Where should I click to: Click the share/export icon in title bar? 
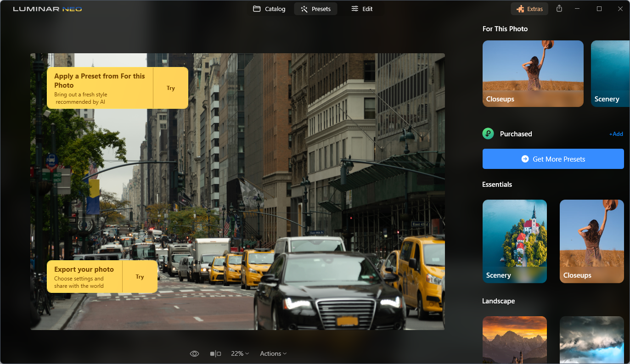559,9
